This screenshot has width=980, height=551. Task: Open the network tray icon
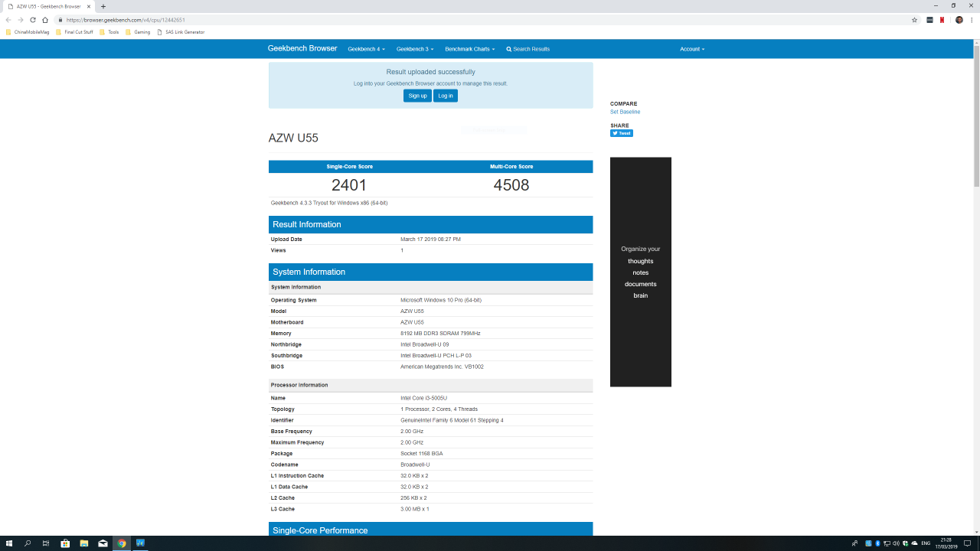(887, 543)
